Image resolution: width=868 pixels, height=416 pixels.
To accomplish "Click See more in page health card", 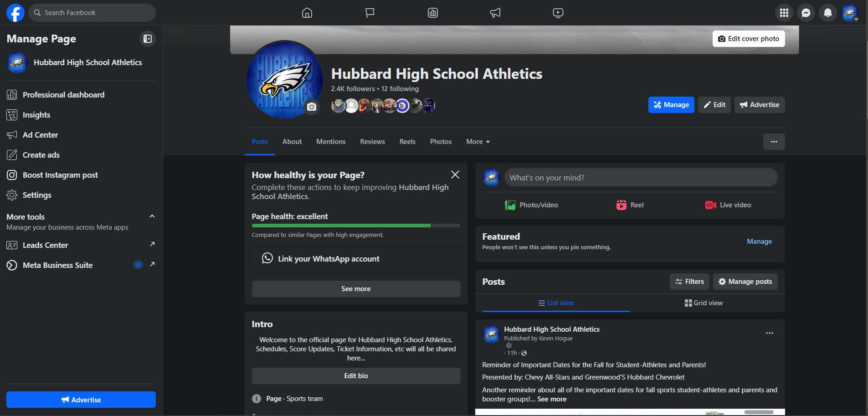I will click(356, 289).
